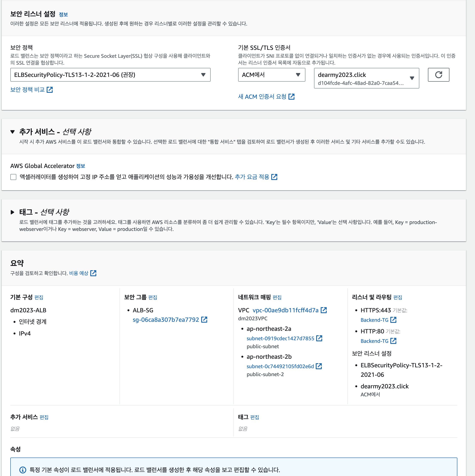
Task: Click the public-subnet-2 label
Action: pos(265,374)
